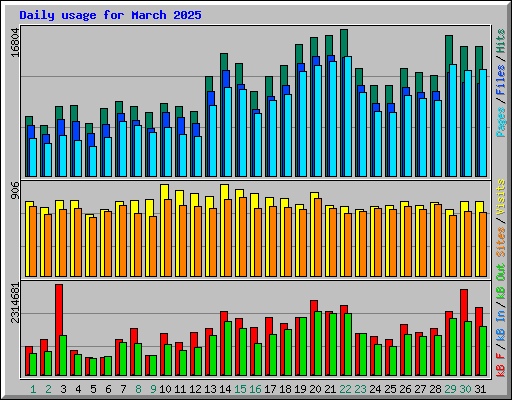Viewport: 512px width, 400px height.
Task: Click the chart title 'Daily usage for March 2025'
Action: click(x=110, y=15)
